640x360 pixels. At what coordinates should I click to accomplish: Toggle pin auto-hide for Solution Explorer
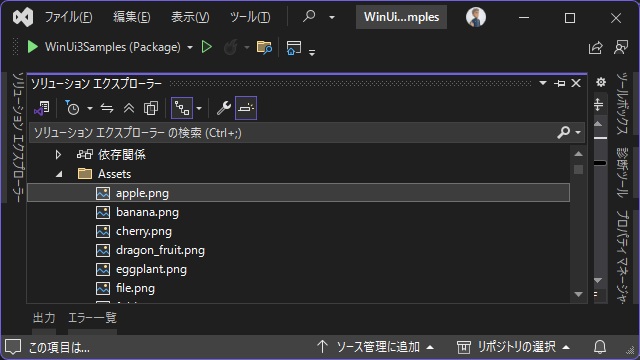559,83
